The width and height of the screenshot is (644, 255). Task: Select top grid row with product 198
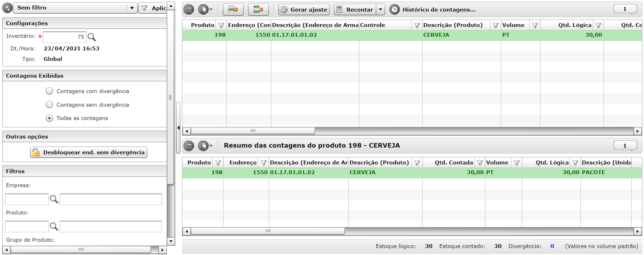(x=412, y=35)
